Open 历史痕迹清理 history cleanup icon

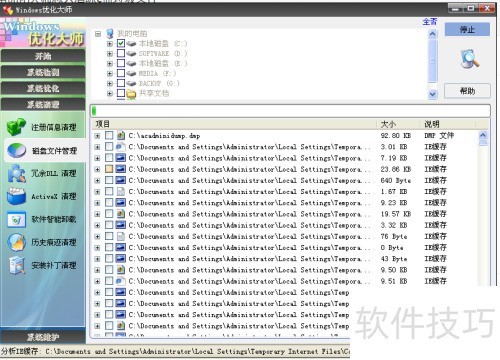16,242
